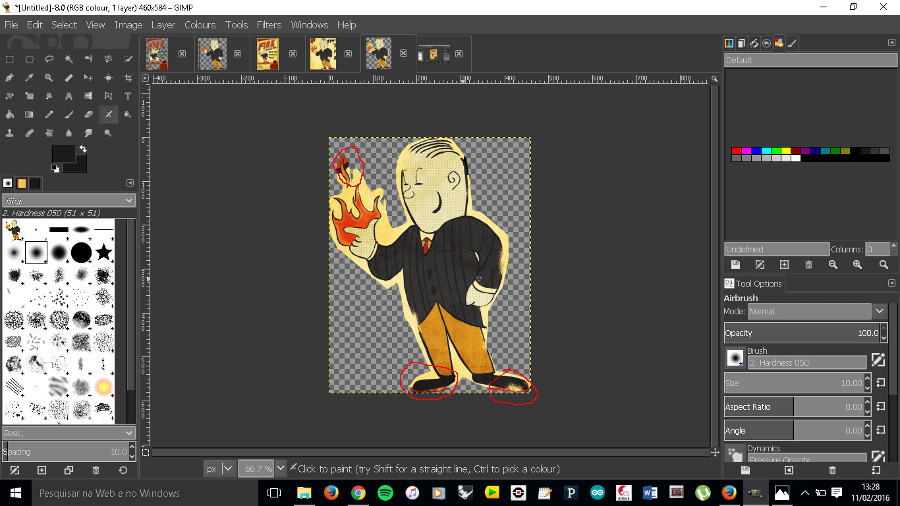Select the Free Select lasso tool
Screen dimensions: 900x506
coord(49,59)
